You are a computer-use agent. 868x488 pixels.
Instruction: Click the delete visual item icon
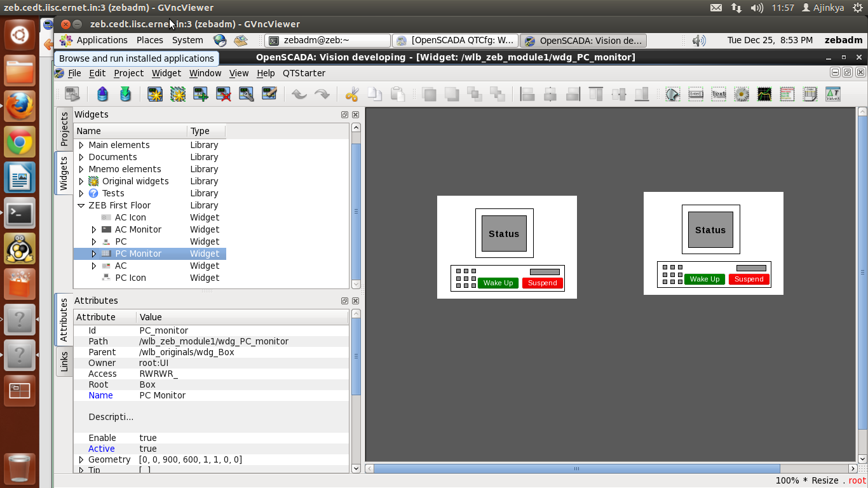(x=223, y=95)
